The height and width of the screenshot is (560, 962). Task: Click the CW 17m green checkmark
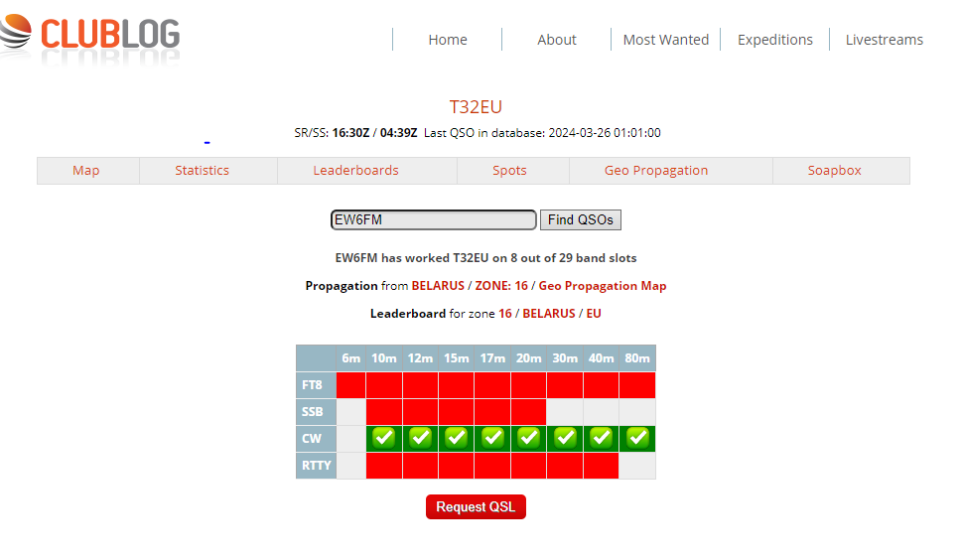pyautogui.click(x=492, y=437)
